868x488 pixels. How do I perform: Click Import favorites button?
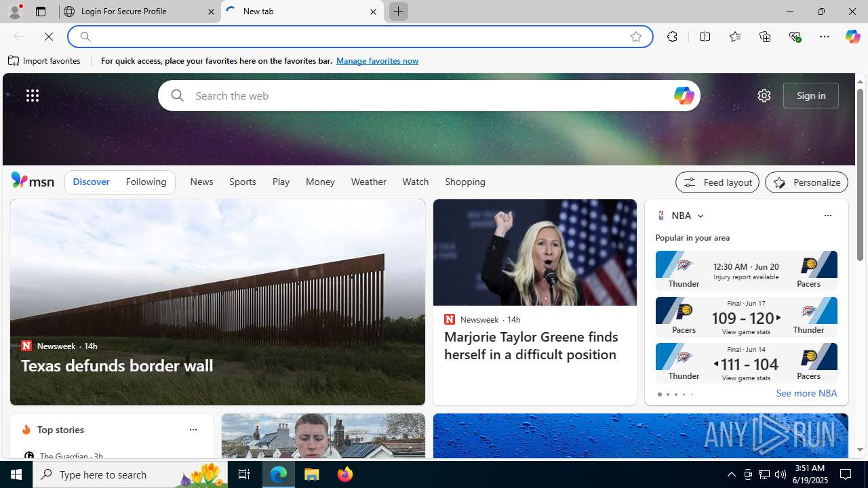click(x=45, y=61)
